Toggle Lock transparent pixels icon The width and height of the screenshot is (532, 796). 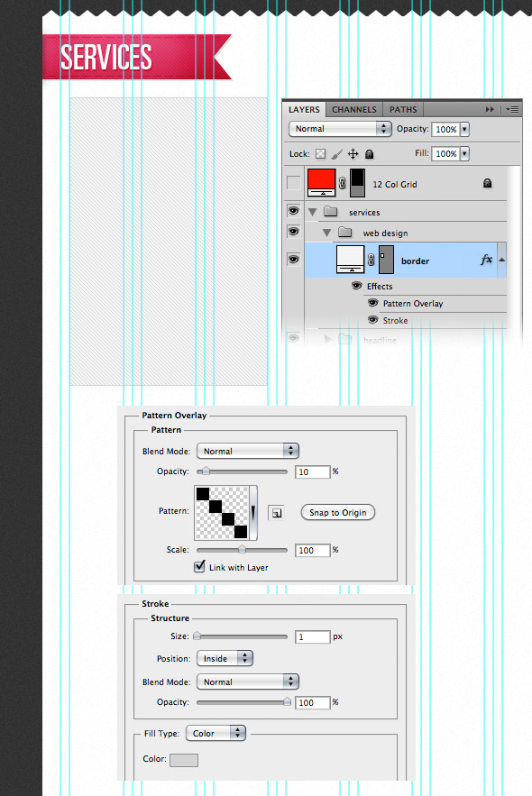pyautogui.click(x=320, y=154)
